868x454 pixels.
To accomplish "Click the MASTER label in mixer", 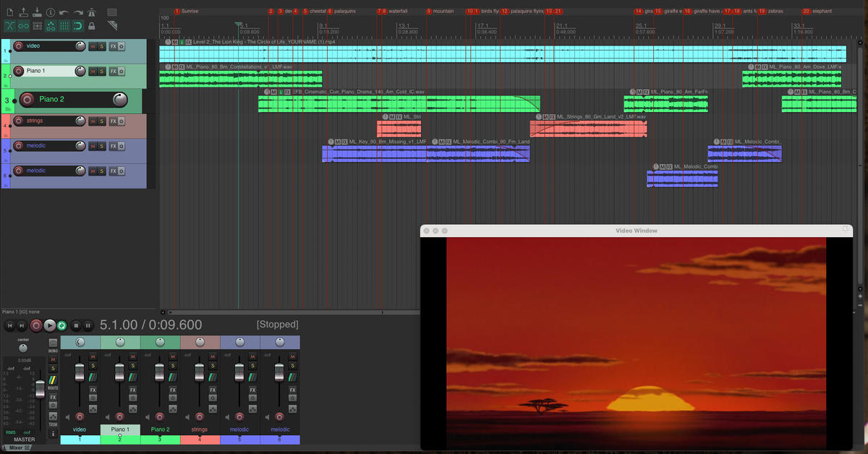I will [24, 439].
